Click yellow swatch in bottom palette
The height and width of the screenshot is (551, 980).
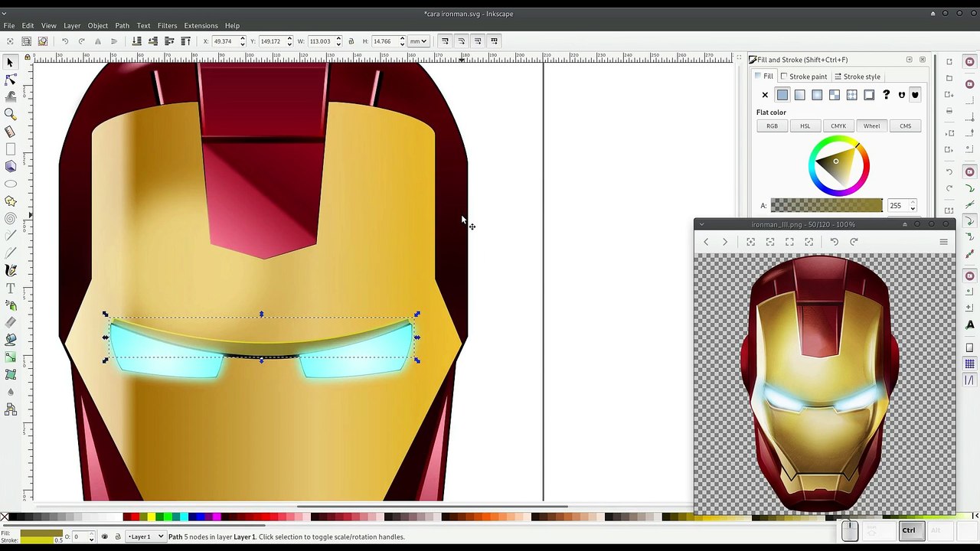click(151, 517)
